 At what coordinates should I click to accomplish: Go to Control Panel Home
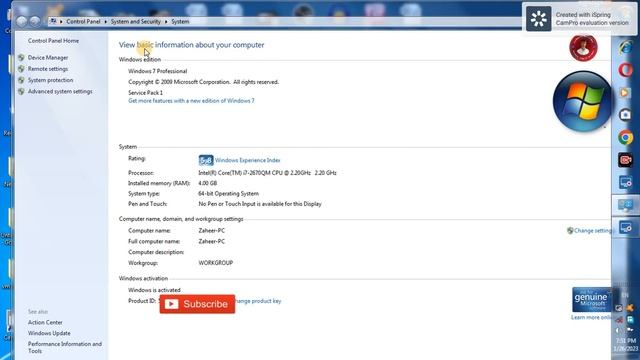pyautogui.click(x=53, y=41)
